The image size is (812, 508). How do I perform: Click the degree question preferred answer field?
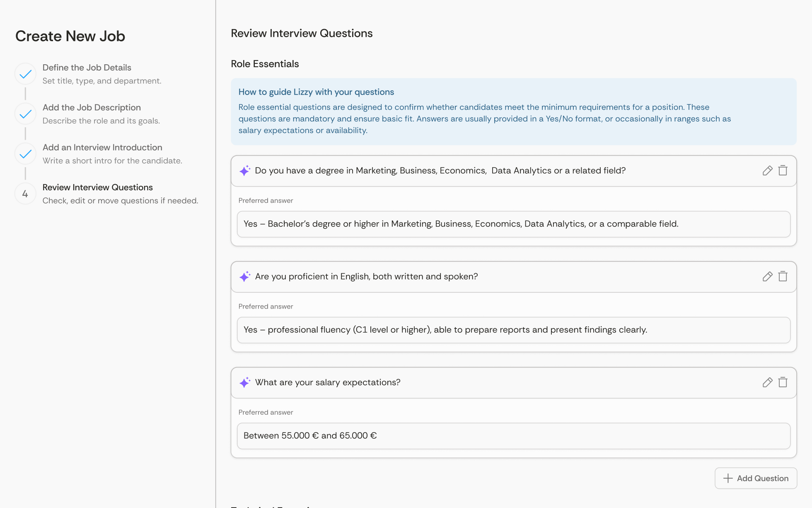pos(513,224)
